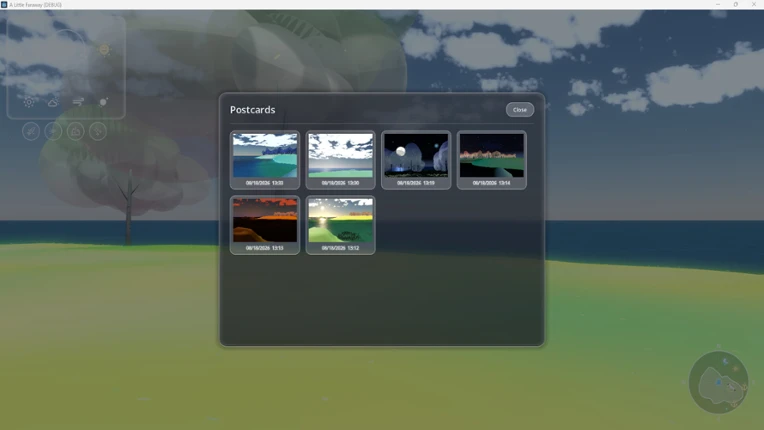Click the camera postcard round button
764x430 pixels.
[x=76, y=131]
